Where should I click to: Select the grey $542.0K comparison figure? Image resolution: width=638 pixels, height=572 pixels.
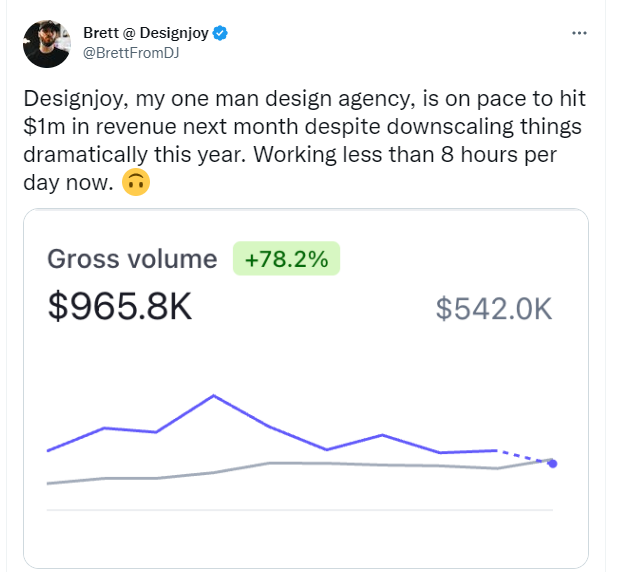pos(494,309)
